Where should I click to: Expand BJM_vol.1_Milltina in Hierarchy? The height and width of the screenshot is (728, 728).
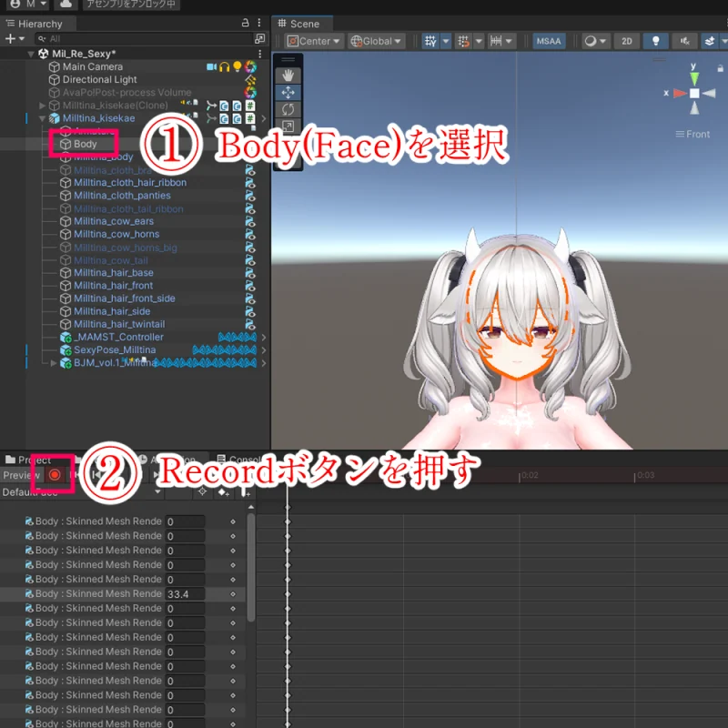(54, 363)
